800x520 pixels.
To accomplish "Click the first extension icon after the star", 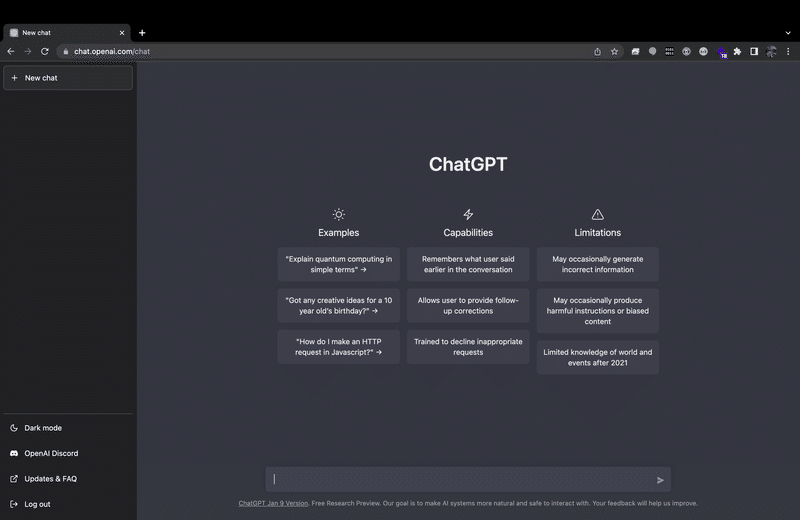I will click(635, 51).
